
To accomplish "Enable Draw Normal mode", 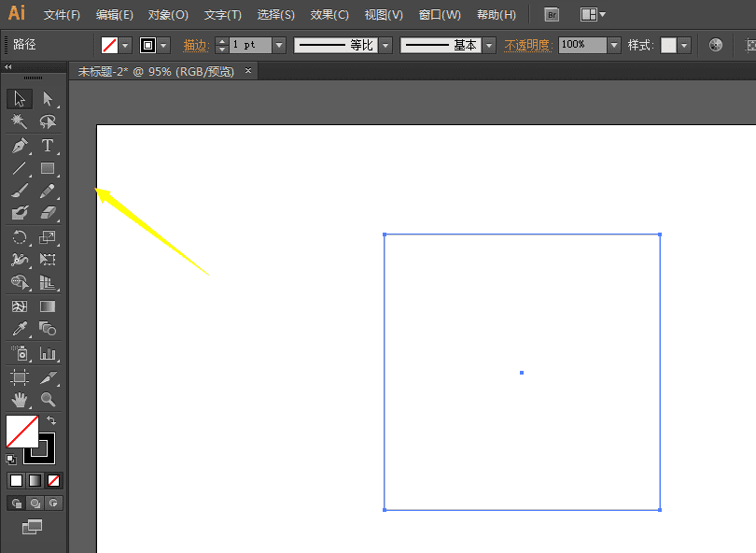I will click(17, 503).
